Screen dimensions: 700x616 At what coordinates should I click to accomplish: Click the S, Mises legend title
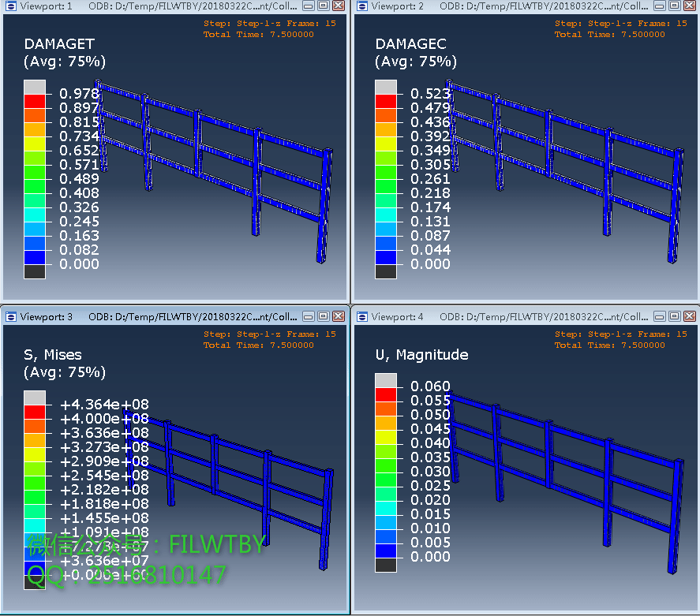53,355
